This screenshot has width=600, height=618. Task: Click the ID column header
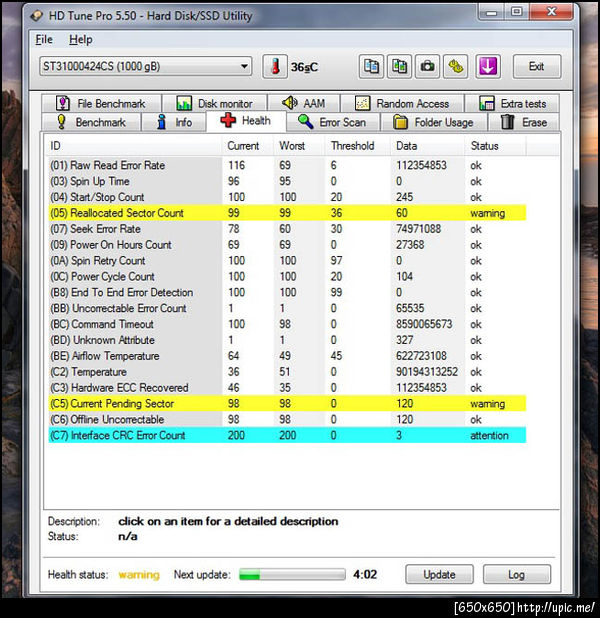pos(133,146)
